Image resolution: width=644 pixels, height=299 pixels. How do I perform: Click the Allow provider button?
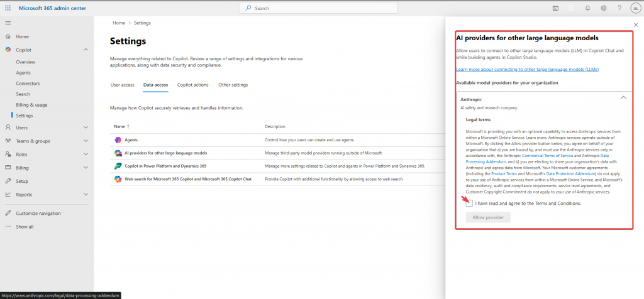[488, 217]
